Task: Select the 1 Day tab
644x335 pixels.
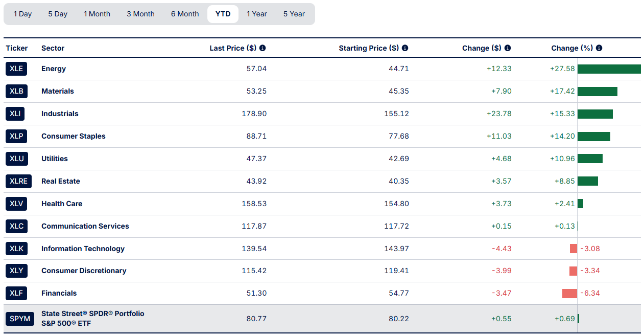Action: [x=22, y=14]
